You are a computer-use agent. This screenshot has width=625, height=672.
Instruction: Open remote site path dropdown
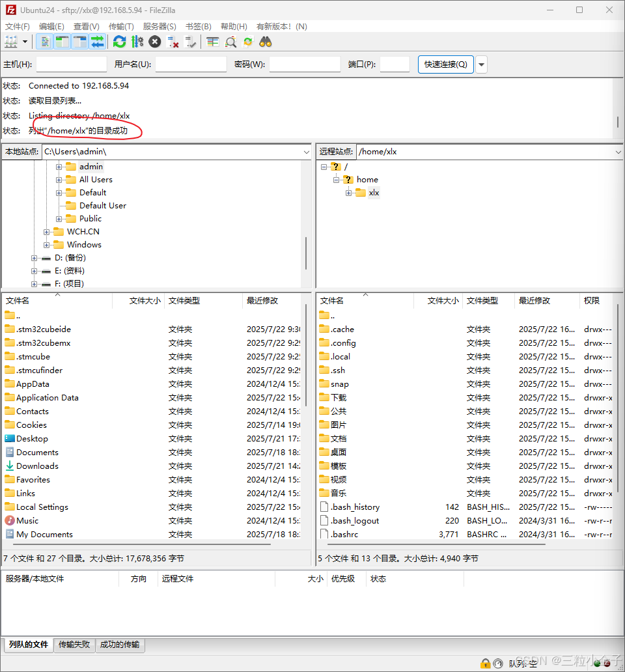pos(618,152)
